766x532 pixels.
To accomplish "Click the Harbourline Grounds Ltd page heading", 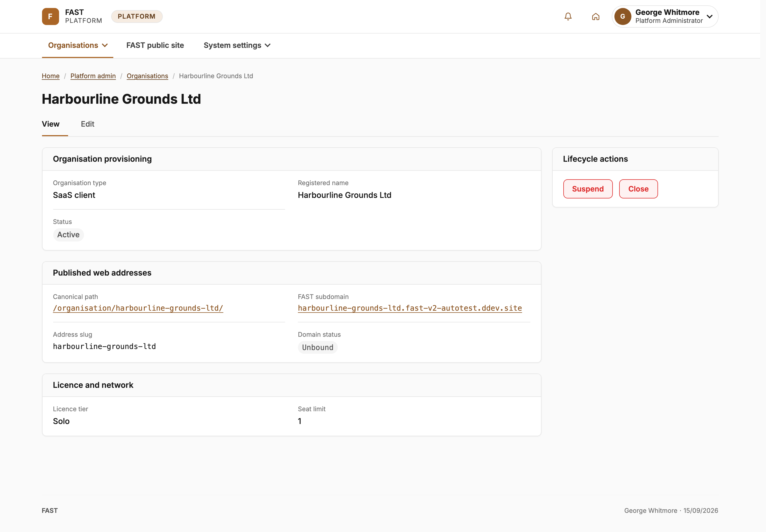I will coord(121,99).
